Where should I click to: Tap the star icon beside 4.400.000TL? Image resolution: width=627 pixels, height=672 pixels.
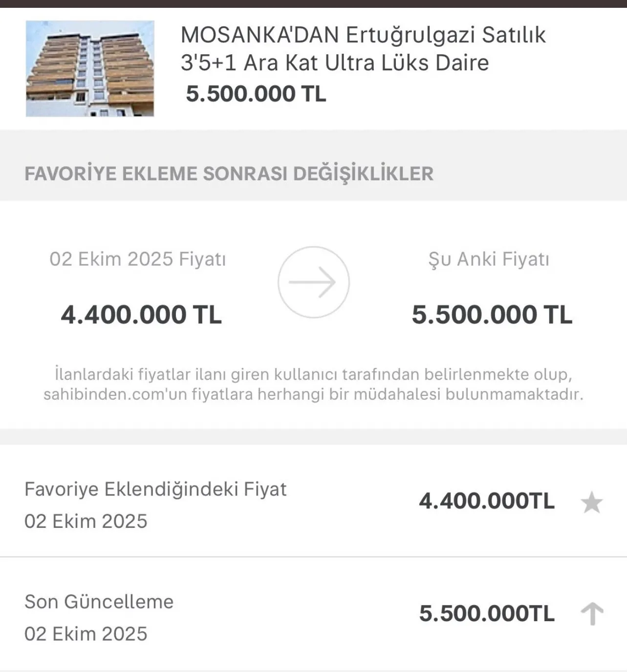click(591, 502)
